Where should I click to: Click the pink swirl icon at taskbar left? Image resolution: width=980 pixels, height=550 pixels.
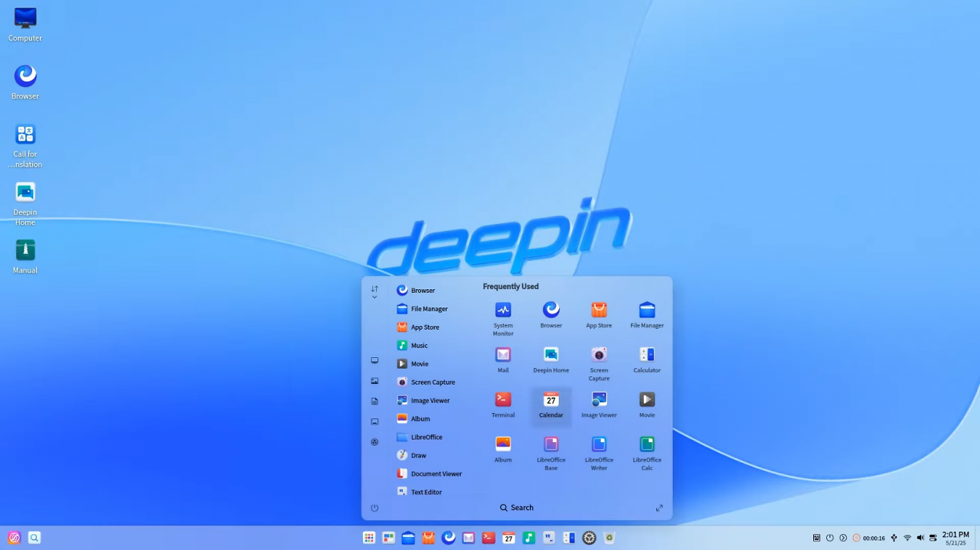click(14, 538)
